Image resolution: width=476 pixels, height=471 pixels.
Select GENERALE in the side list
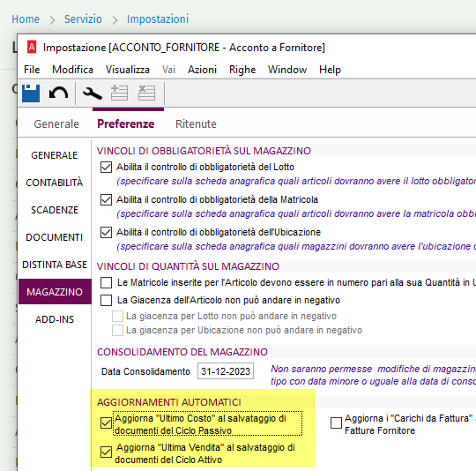[55, 155]
